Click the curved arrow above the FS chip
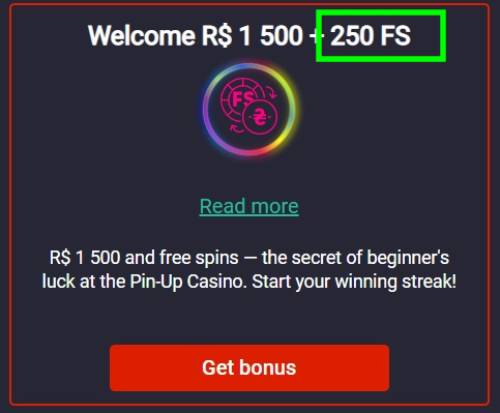The width and height of the screenshot is (500, 413). (x=273, y=94)
